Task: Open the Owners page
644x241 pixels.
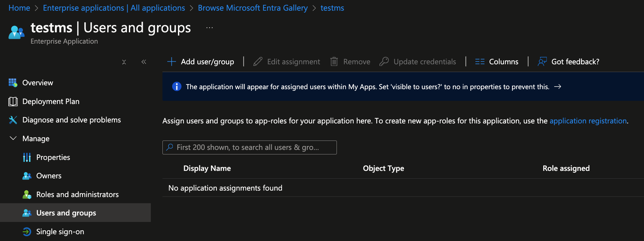Action: pos(49,176)
